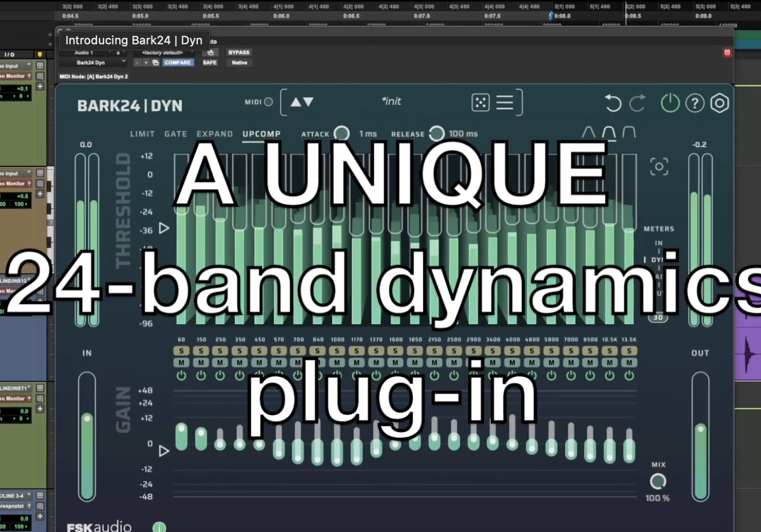Image resolution: width=761 pixels, height=532 pixels.
Task: Toggle the 3D meter view button
Action: [658, 317]
